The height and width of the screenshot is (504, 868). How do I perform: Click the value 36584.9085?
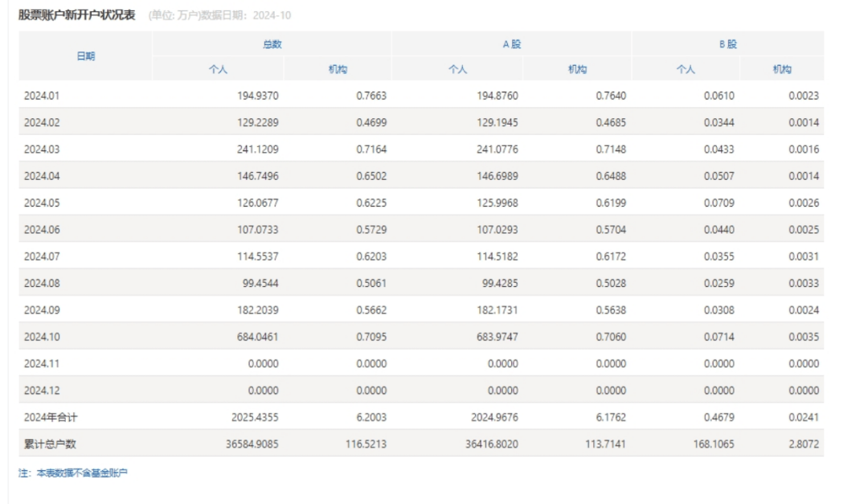252,445
